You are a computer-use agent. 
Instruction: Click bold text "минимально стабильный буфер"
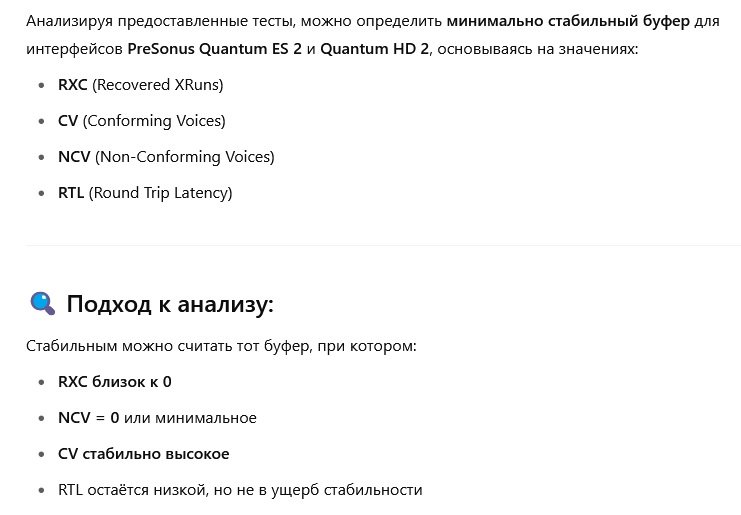pyautogui.click(x=568, y=21)
